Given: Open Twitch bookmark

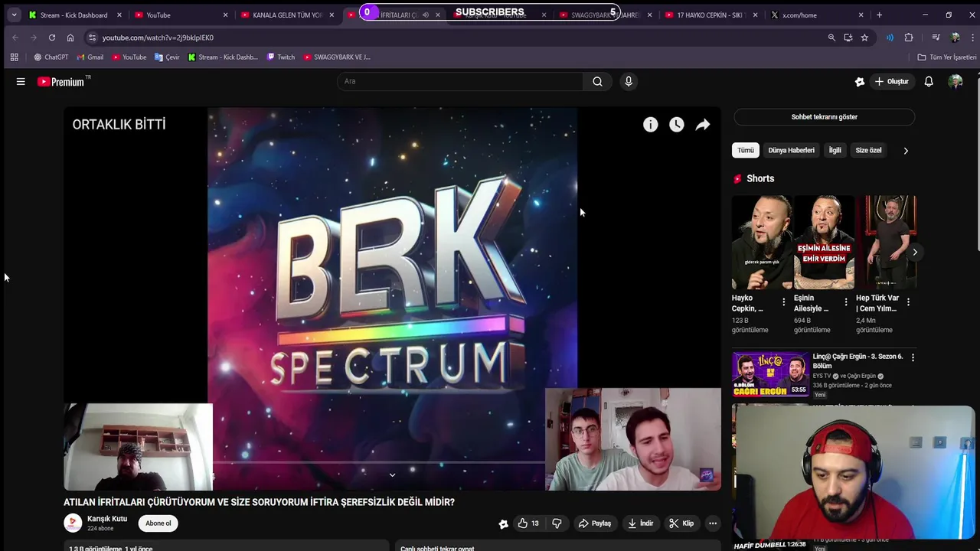Looking at the screenshot, I should point(281,57).
